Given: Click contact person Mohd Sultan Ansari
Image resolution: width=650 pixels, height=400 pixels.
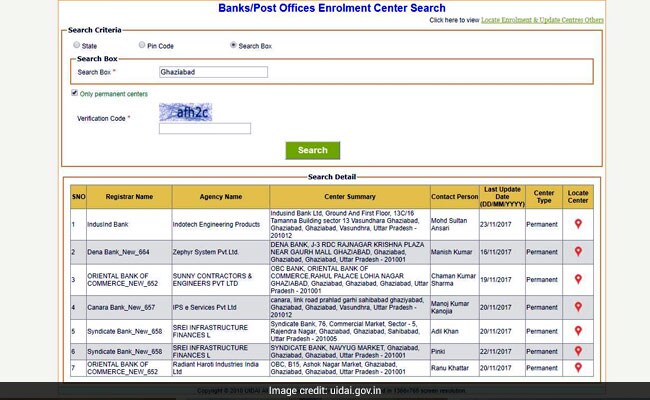Looking at the screenshot, I should tap(449, 224).
